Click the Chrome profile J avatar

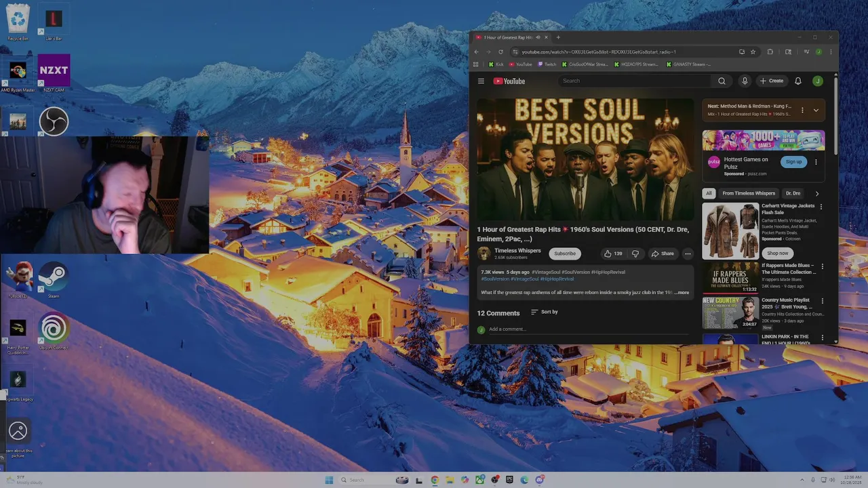click(x=818, y=52)
